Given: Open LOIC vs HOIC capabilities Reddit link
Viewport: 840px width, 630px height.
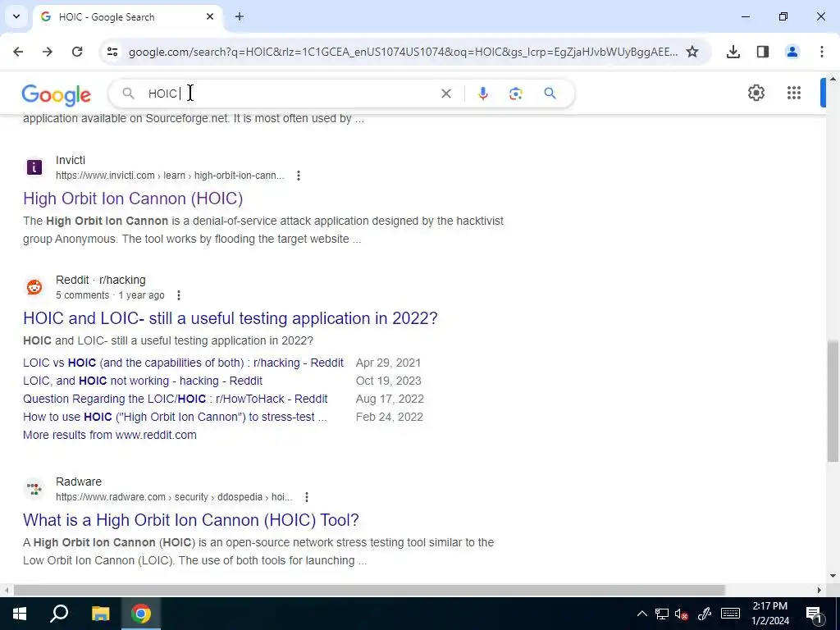Looking at the screenshot, I should click(x=183, y=363).
